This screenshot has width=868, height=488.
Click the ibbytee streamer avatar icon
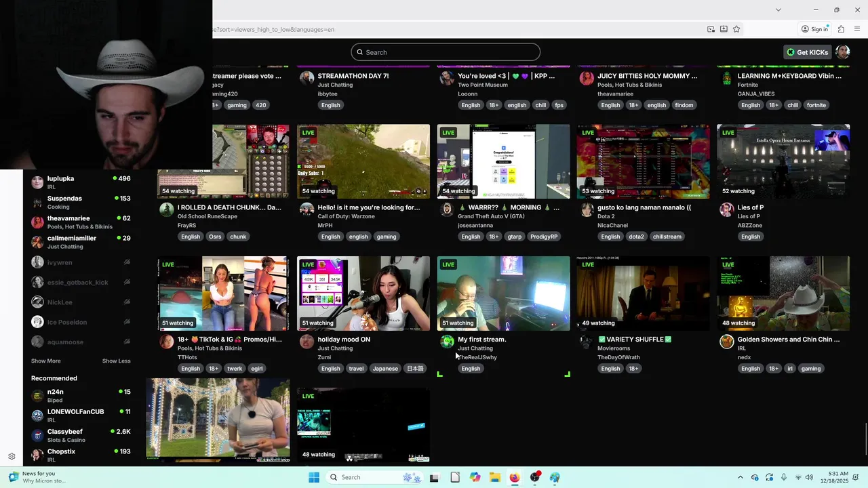coord(307,78)
